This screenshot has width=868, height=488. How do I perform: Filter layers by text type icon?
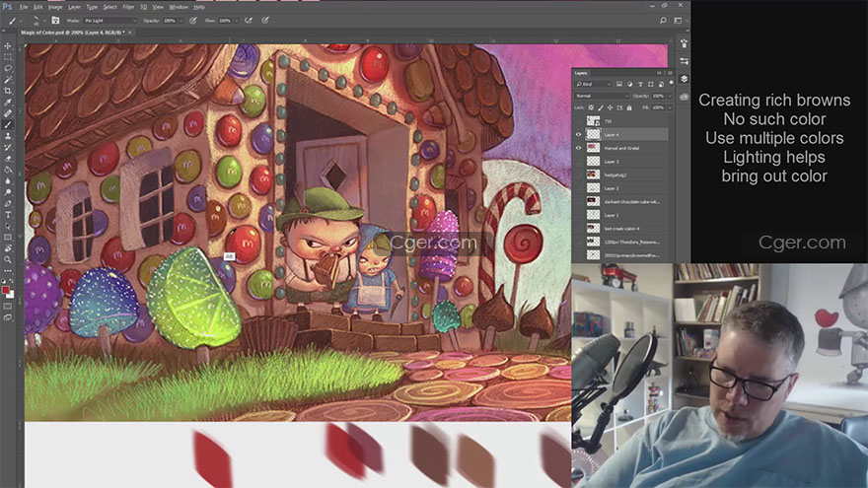pyautogui.click(x=640, y=84)
